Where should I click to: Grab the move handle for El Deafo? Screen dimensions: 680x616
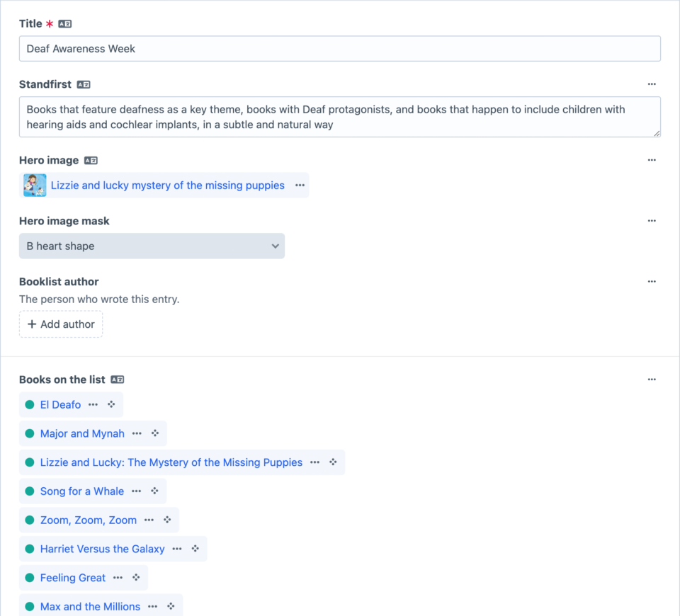pos(111,404)
